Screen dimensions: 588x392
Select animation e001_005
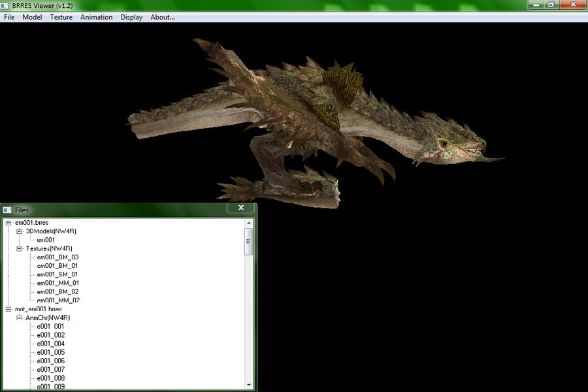50,352
